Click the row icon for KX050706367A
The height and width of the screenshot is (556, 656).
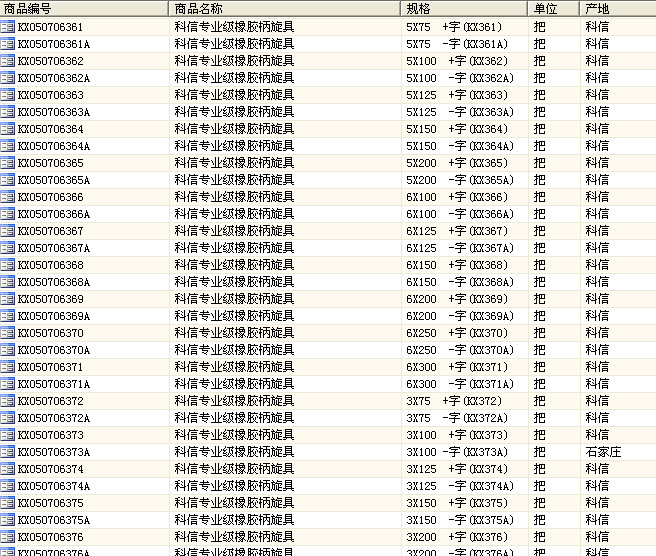(x=8, y=248)
